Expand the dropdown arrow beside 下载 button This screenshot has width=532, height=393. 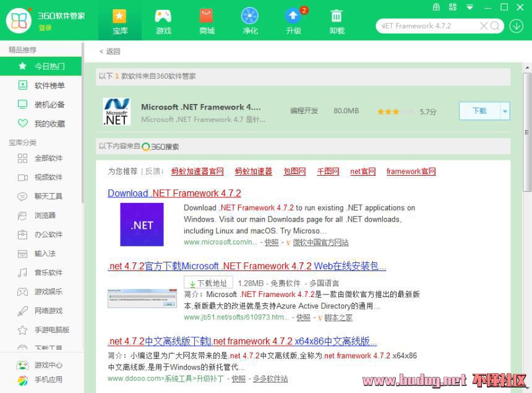(x=505, y=111)
